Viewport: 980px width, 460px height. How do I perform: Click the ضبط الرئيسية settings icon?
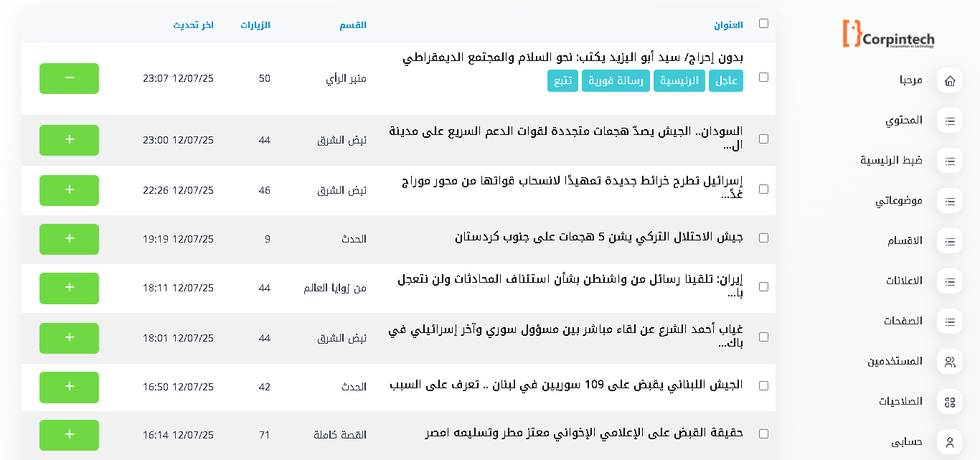949,161
